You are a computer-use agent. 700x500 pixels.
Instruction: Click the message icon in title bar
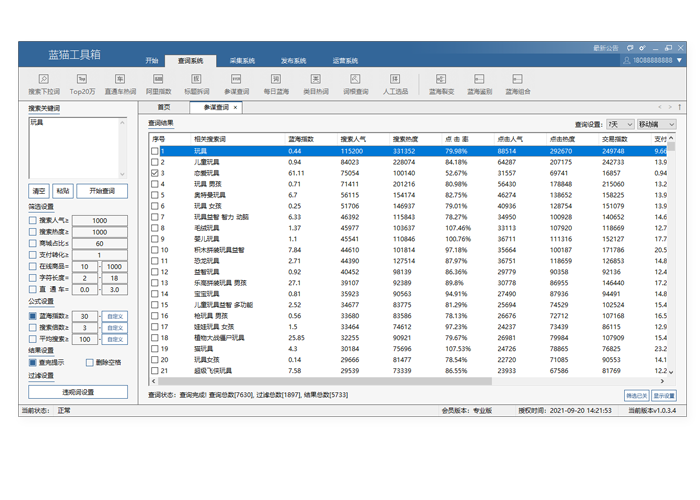tap(630, 48)
